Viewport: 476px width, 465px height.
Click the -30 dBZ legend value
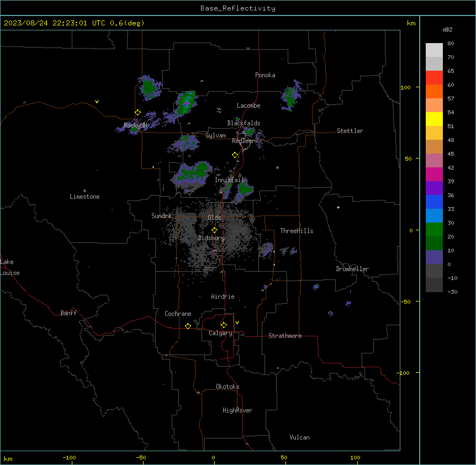[452, 292]
